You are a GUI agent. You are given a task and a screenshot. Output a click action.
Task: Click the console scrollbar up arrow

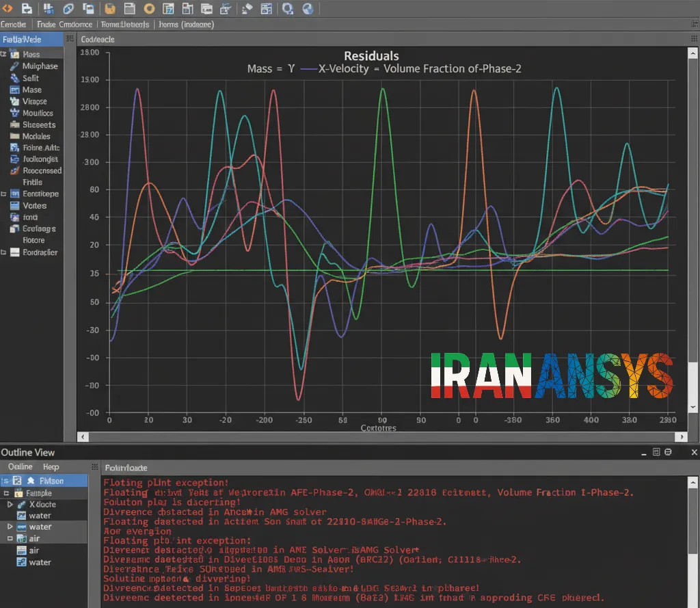pos(692,482)
